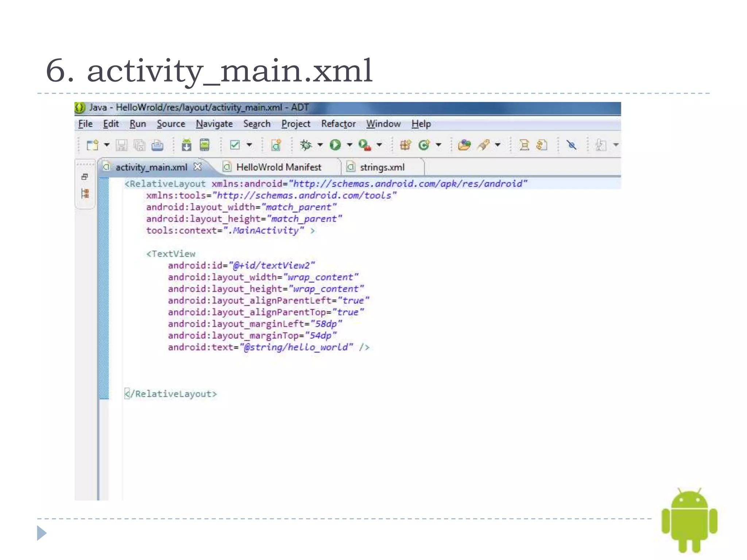Open the Window menu
Viewport: 747px width, 560px height.
[383, 124]
